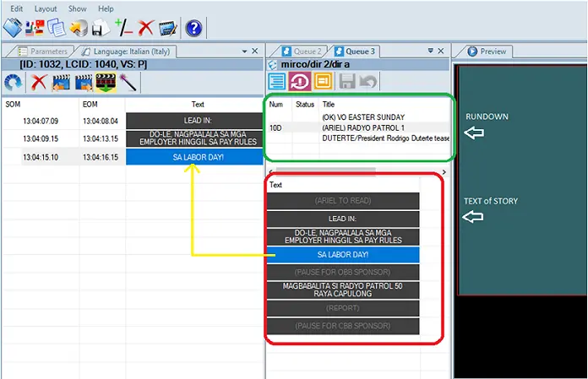Viewport: 588px width, 379px height.
Task: Open the Language panel dropdown arrow
Action: pos(243,51)
